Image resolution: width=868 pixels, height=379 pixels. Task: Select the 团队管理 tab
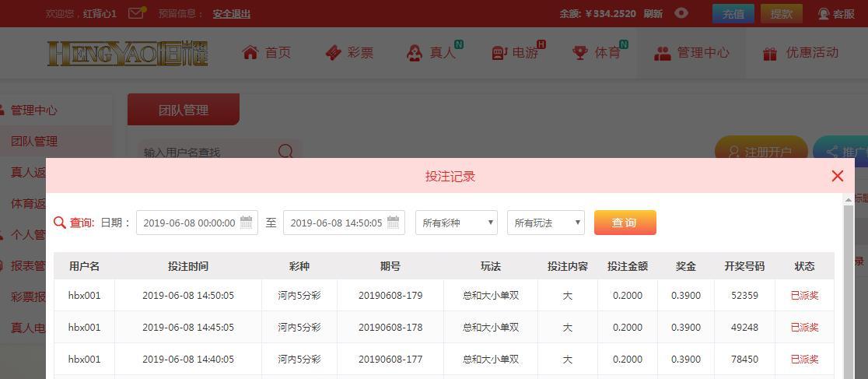pyautogui.click(x=184, y=110)
